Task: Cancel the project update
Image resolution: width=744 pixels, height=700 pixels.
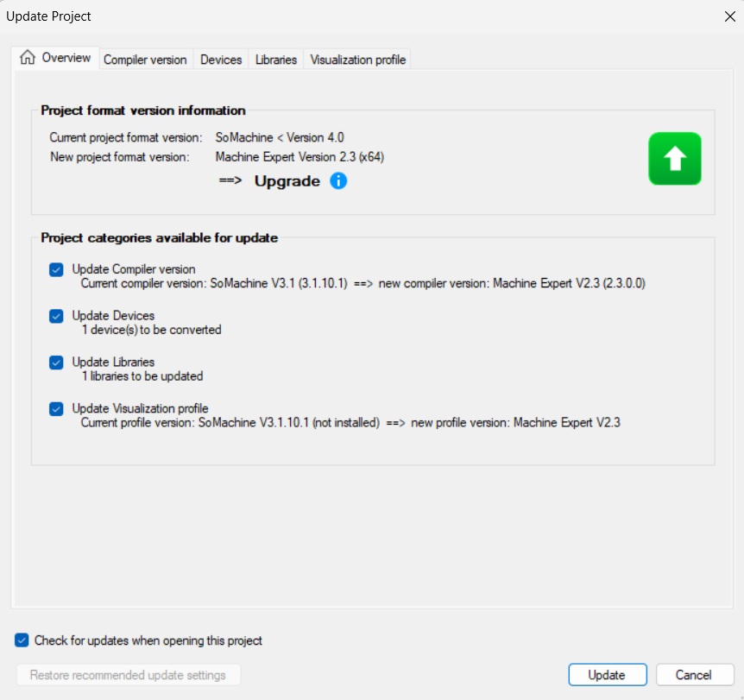Action: coord(694,675)
